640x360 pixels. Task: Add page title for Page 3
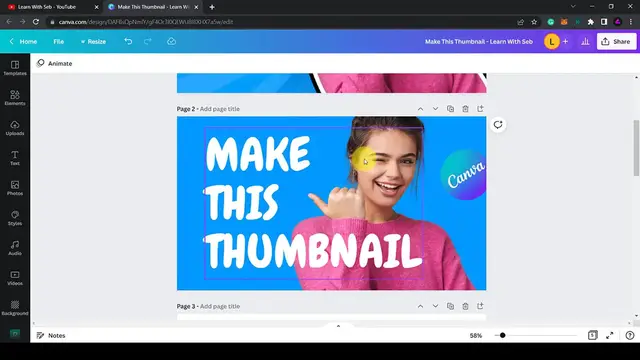click(220, 306)
